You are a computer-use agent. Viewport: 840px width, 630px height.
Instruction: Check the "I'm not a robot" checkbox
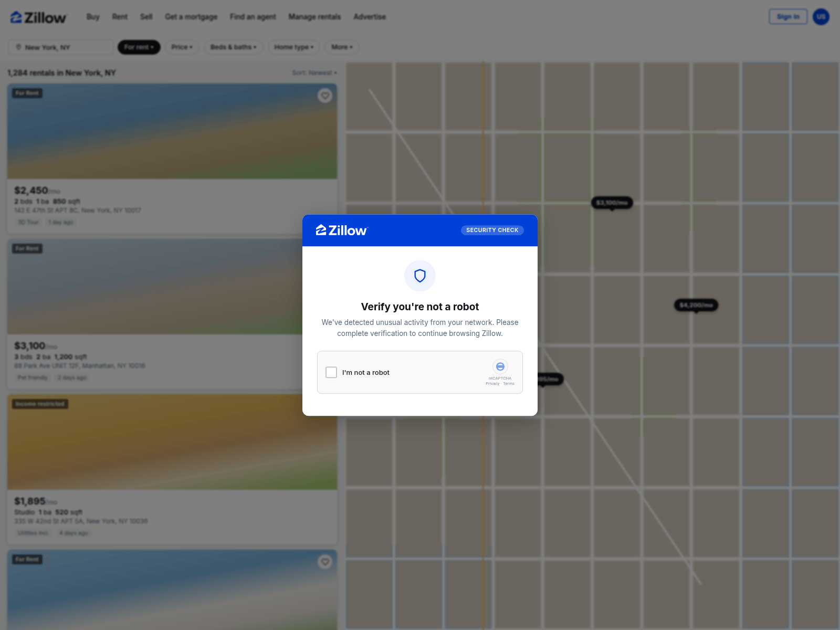pos(331,372)
